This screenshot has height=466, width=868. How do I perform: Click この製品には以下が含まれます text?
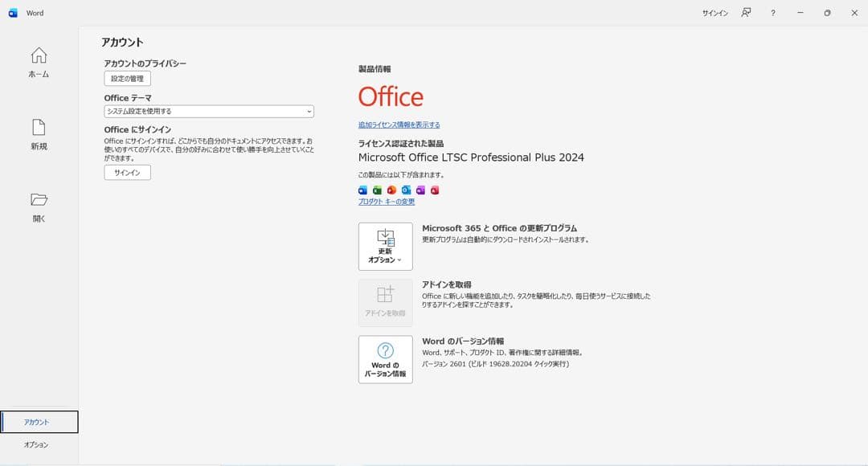coord(401,175)
